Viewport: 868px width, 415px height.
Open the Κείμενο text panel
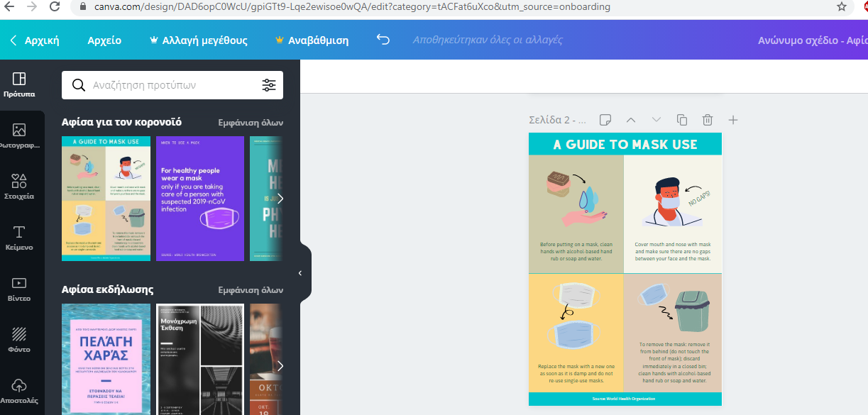(x=19, y=238)
